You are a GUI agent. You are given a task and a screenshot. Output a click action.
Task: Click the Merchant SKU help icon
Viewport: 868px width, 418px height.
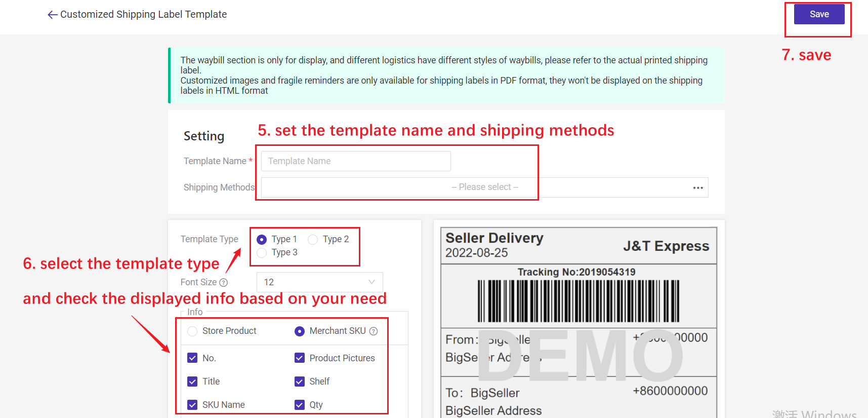[374, 331]
